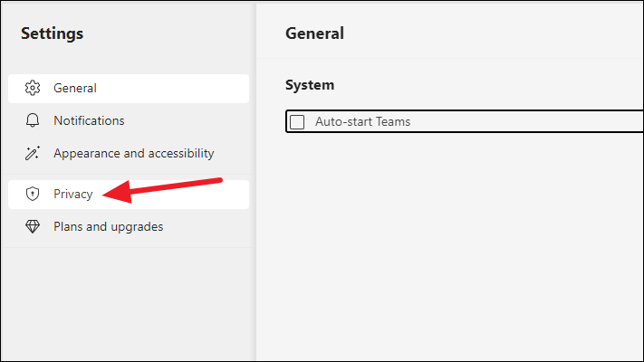The height and width of the screenshot is (362, 644).
Task: Click the shield icon for Privacy
Action: click(x=33, y=194)
